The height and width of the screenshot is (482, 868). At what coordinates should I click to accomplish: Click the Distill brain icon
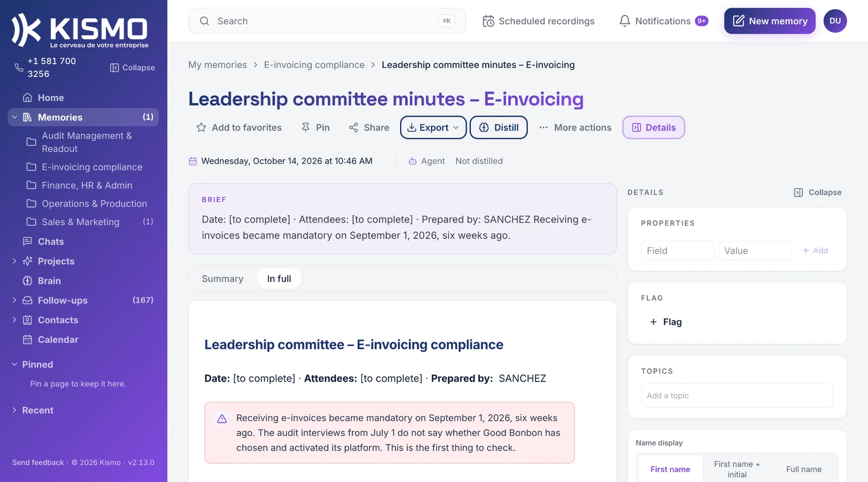coord(484,128)
